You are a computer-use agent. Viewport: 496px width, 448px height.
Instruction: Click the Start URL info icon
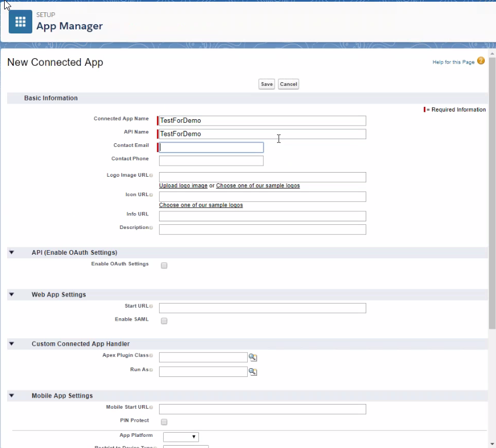tap(151, 306)
